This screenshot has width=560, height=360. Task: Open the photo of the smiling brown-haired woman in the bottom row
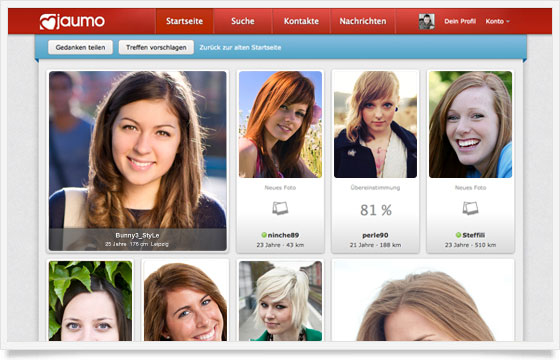185,301
